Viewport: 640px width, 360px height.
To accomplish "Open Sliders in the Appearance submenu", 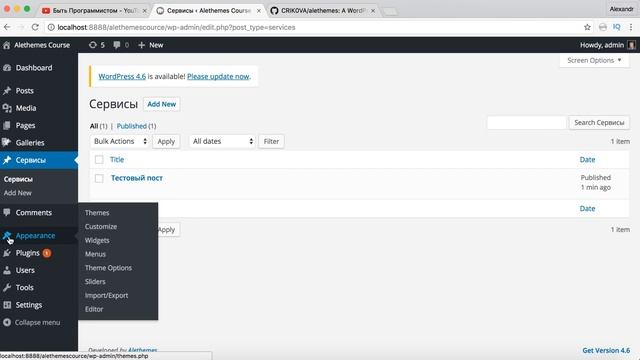I will pos(95,282).
